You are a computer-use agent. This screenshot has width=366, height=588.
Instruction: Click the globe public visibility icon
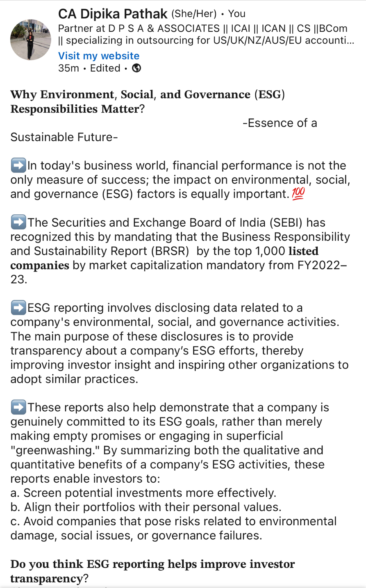pyautogui.click(x=136, y=68)
